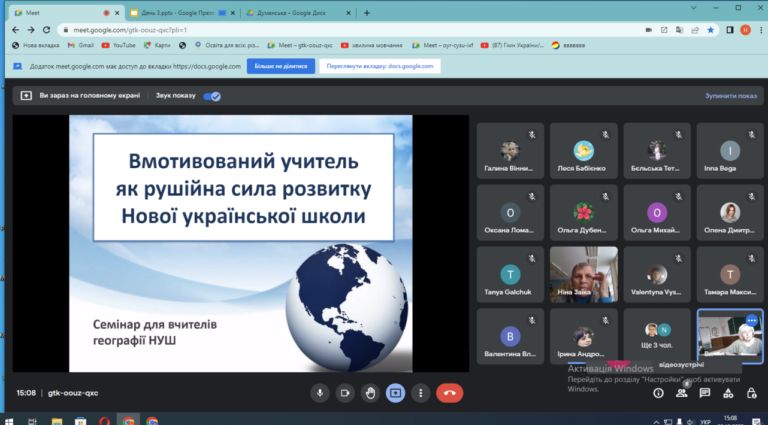The height and width of the screenshot is (425, 768).
Task: Show hidden system tray icons
Action: tap(656, 422)
